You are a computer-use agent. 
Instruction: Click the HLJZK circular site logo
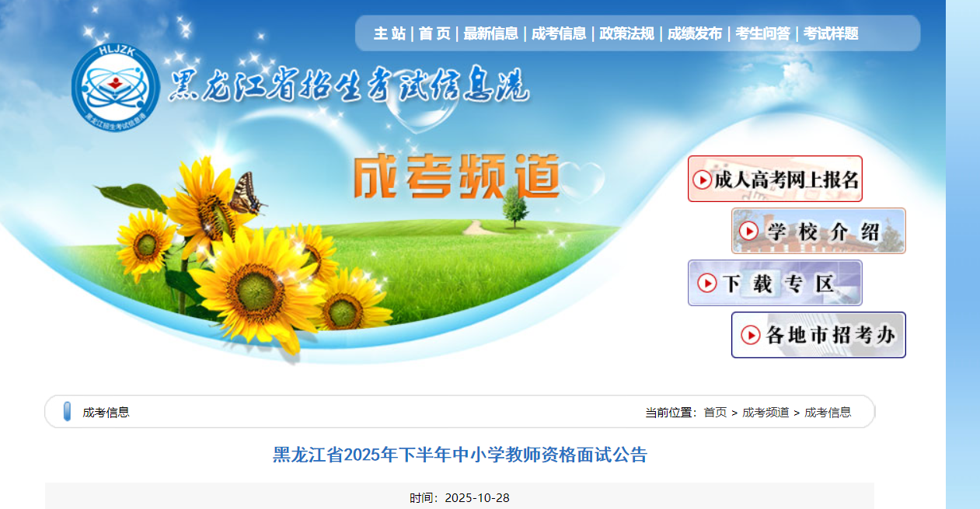[115, 86]
